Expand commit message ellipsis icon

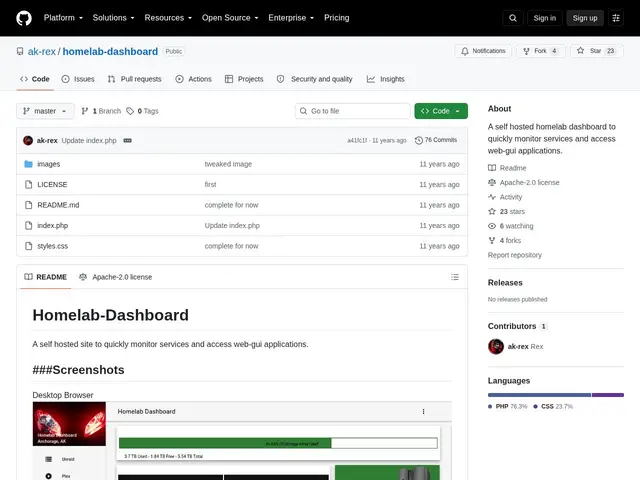127,140
